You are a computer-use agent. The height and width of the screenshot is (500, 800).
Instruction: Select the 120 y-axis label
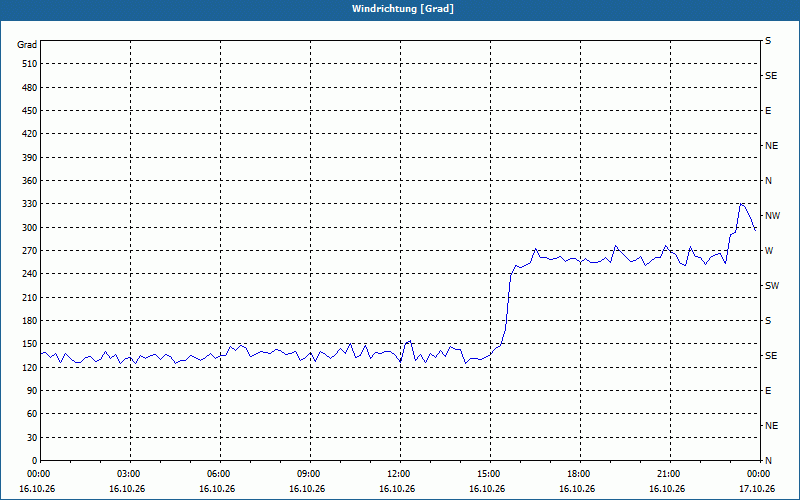30,367
